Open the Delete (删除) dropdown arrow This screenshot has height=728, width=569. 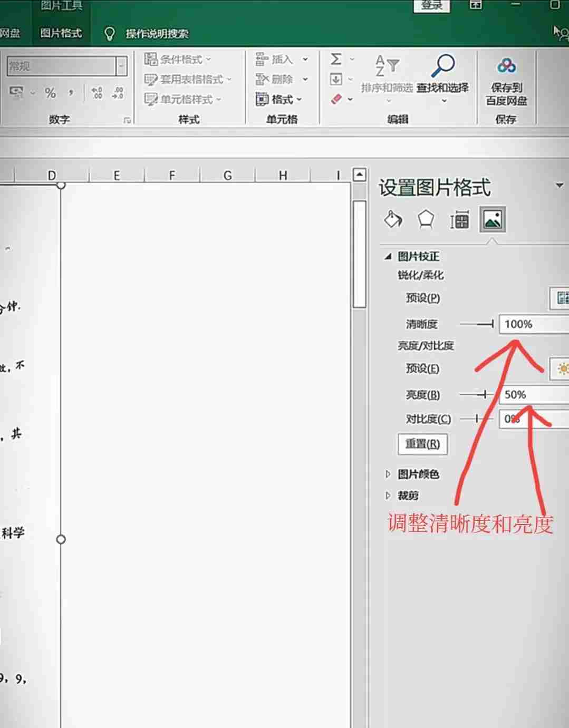point(305,80)
